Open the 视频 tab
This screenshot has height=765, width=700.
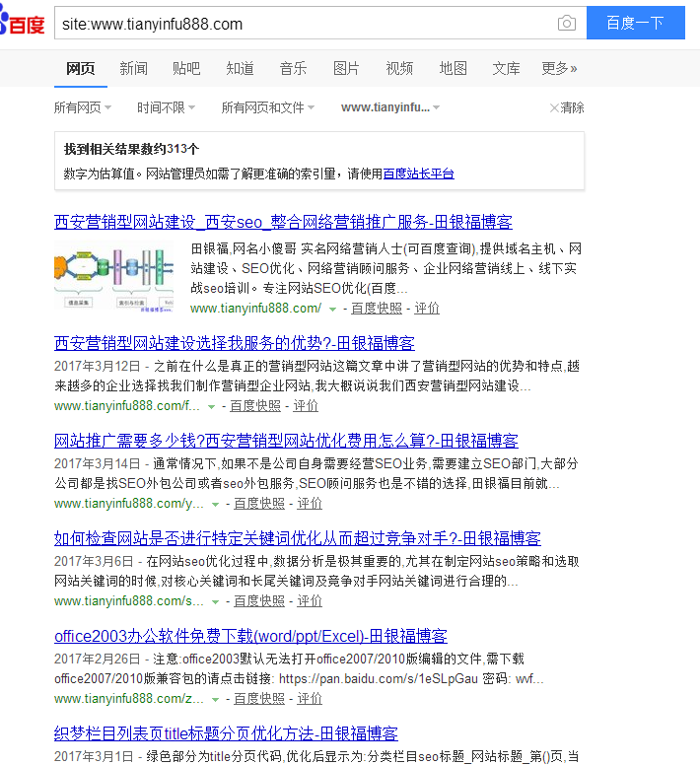point(399,68)
